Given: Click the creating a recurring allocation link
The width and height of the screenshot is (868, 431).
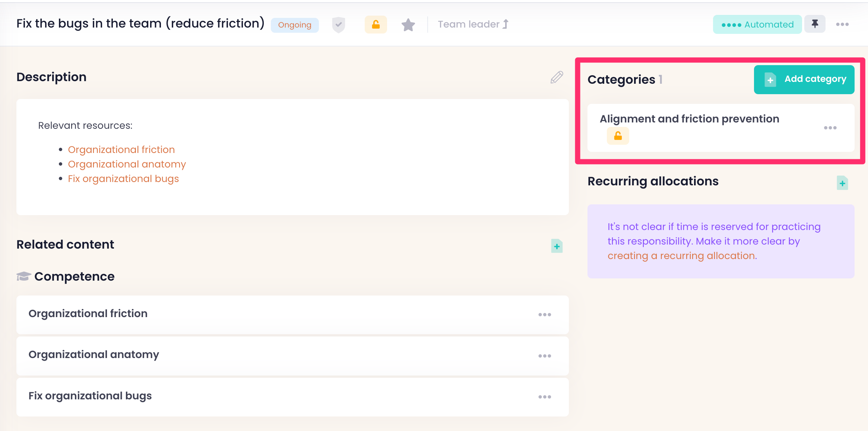Looking at the screenshot, I should (682, 256).
